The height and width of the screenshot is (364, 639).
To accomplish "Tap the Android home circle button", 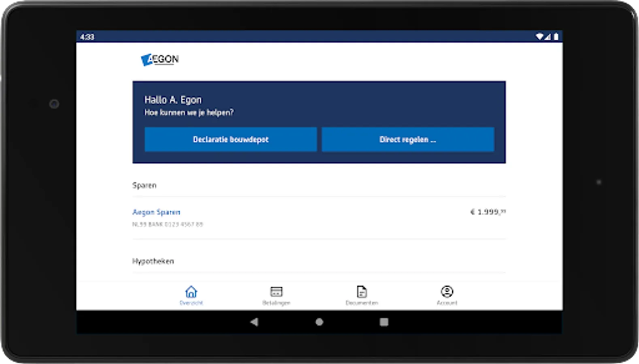I will click(x=319, y=322).
